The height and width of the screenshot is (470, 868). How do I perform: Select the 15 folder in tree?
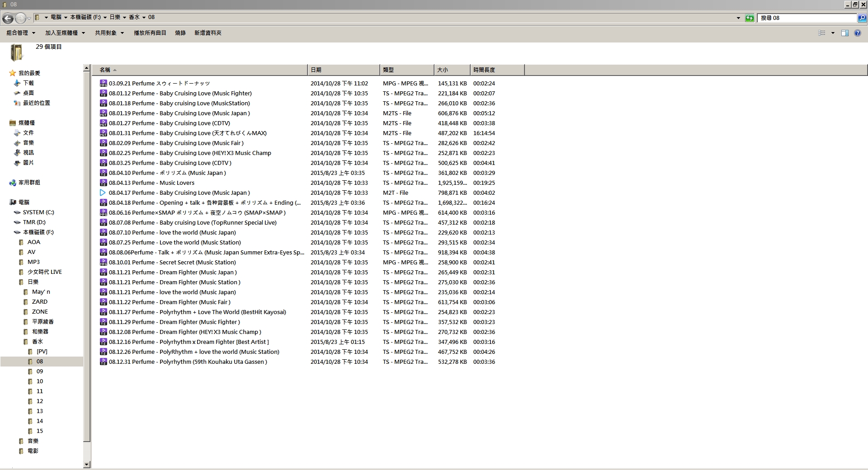pos(40,431)
